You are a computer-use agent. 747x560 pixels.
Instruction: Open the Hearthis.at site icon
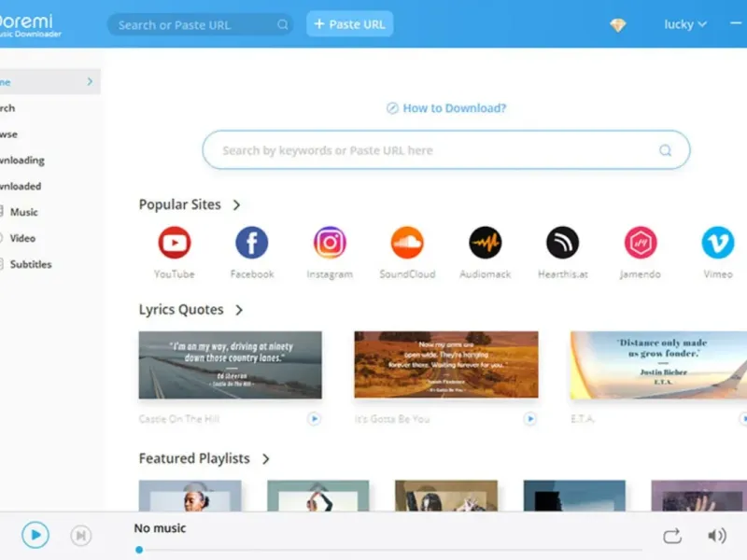pos(563,243)
